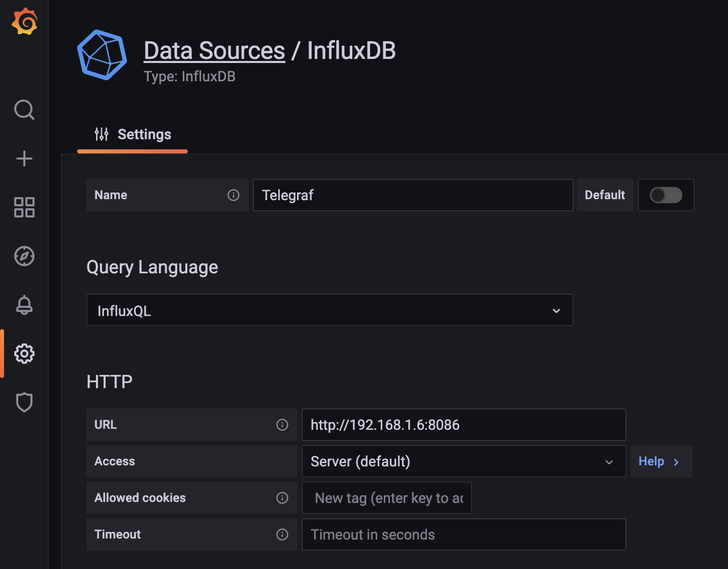The image size is (728, 569).
Task: Click the Timeout info icon
Action: [x=282, y=534]
